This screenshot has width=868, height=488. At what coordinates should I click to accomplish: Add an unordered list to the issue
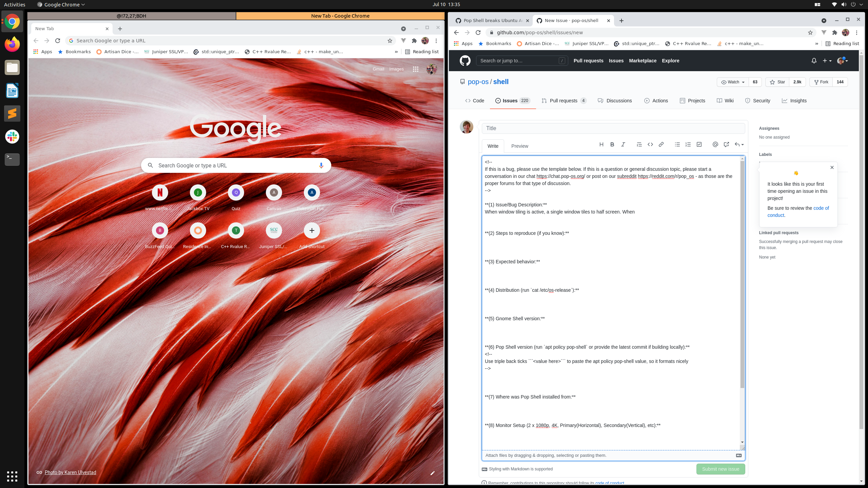[677, 144]
